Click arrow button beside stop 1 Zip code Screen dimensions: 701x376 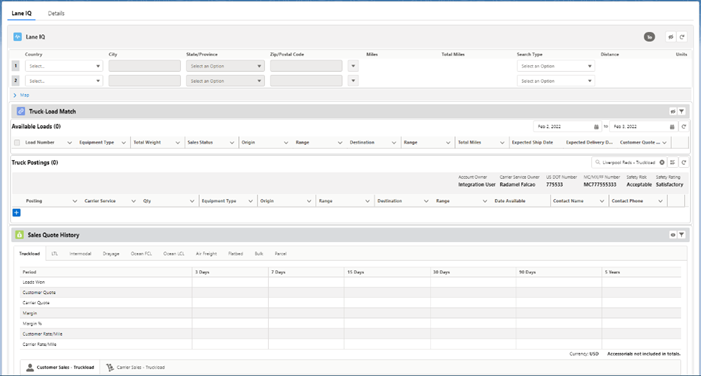[353, 66]
